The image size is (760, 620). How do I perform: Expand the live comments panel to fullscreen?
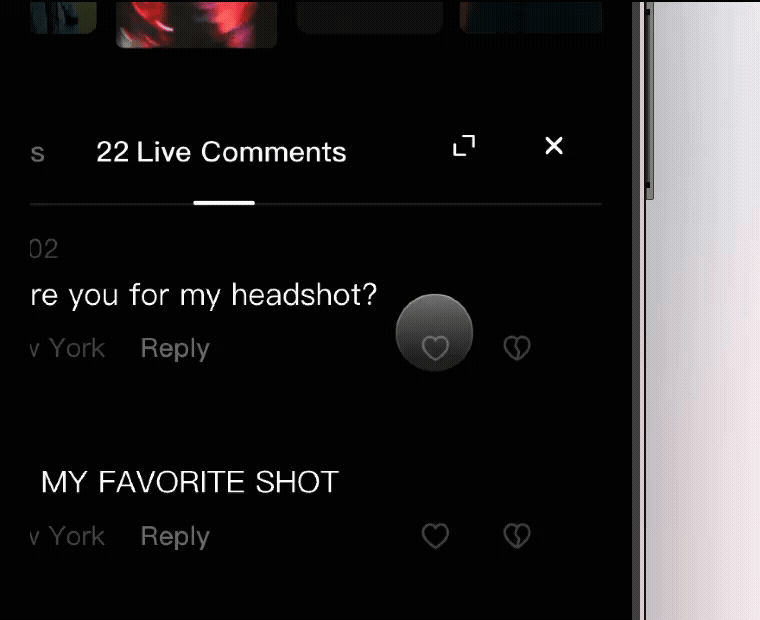click(x=464, y=145)
